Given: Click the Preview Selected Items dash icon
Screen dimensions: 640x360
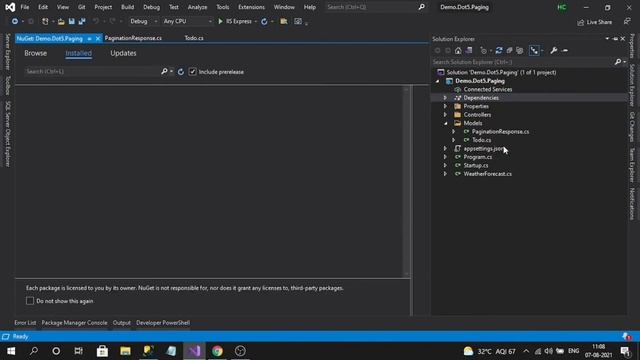Looking at the screenshot, I should pos(565,51).
